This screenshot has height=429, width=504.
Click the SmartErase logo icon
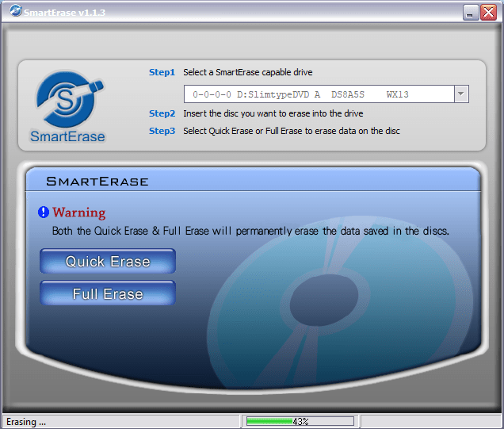[68, 99]
